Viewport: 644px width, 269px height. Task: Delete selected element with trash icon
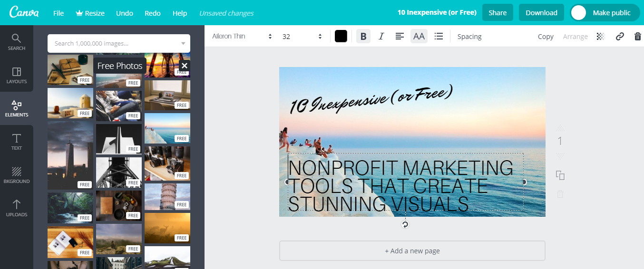pos(637,36)
